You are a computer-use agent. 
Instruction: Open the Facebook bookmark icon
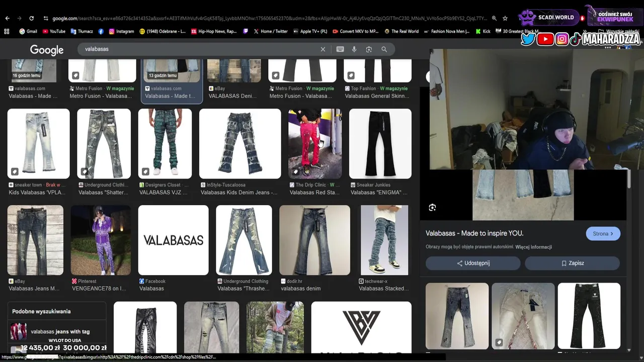101,31
